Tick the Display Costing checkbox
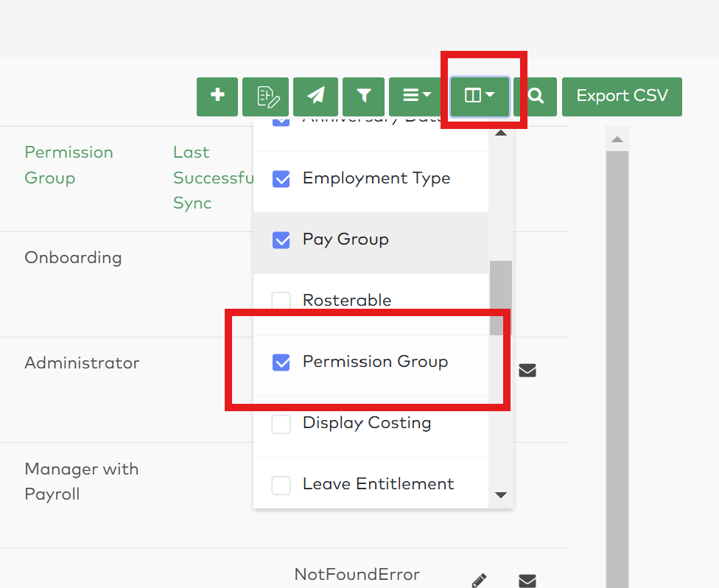 281,424
